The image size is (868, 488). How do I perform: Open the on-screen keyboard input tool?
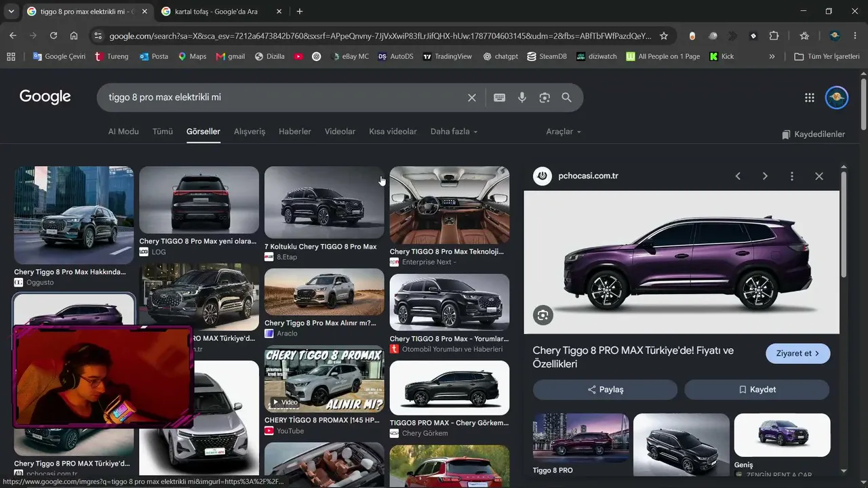pos(500,98)
